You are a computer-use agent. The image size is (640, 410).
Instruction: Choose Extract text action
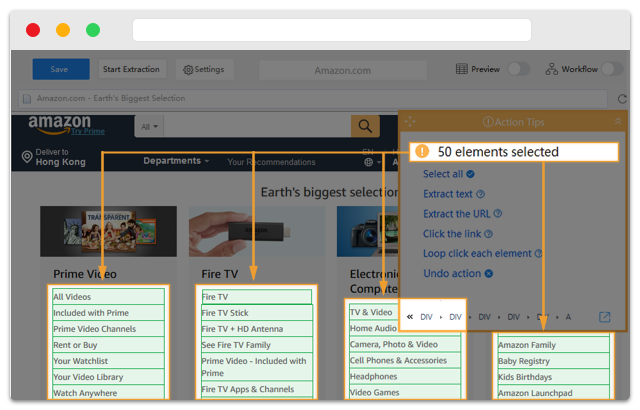pyautogui.click(x=448, y=194)
